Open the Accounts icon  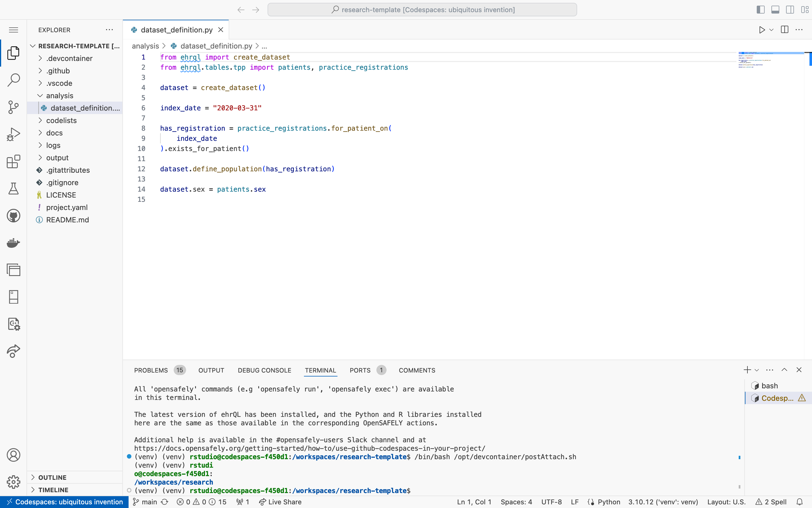pos(14,455)
